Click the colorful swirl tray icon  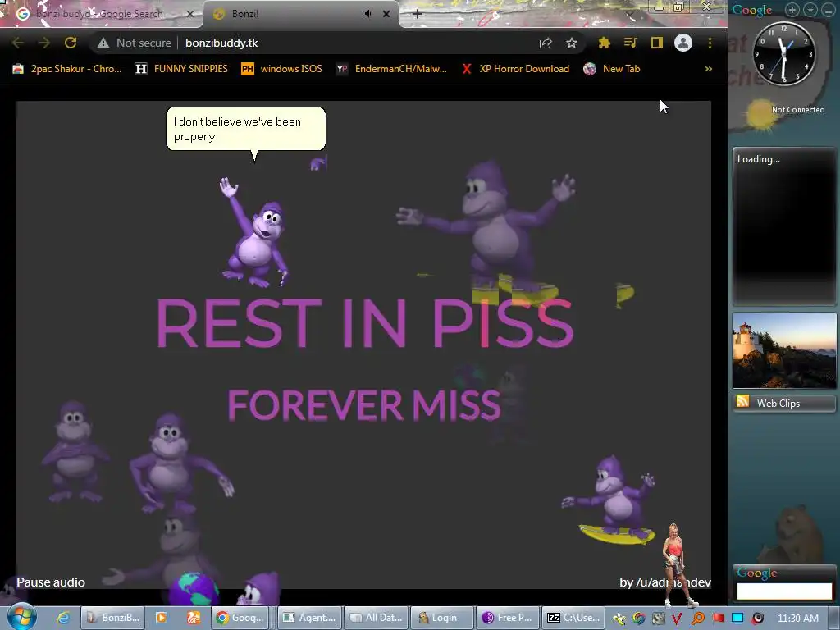coord(638,619)
